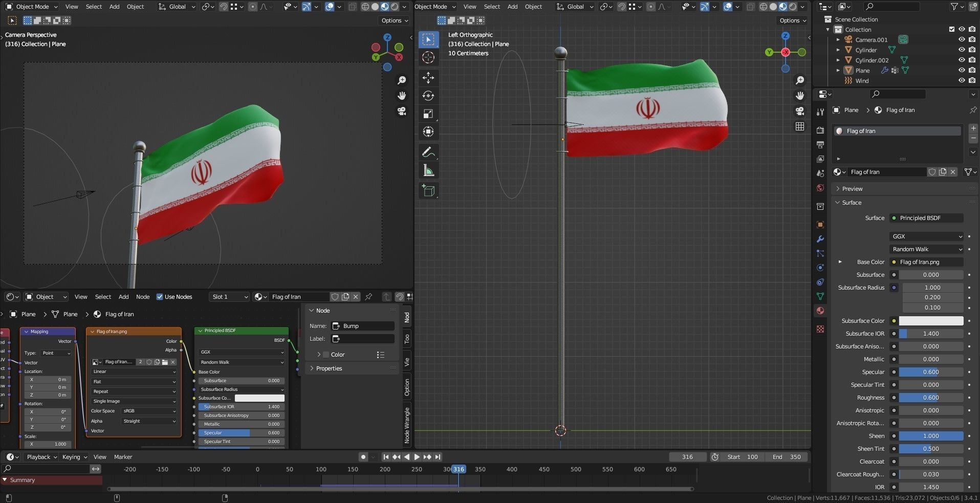This screenshot has height=503, width=980.
Task: Toggle use preview range clock icon
Action: pos(715,457)
